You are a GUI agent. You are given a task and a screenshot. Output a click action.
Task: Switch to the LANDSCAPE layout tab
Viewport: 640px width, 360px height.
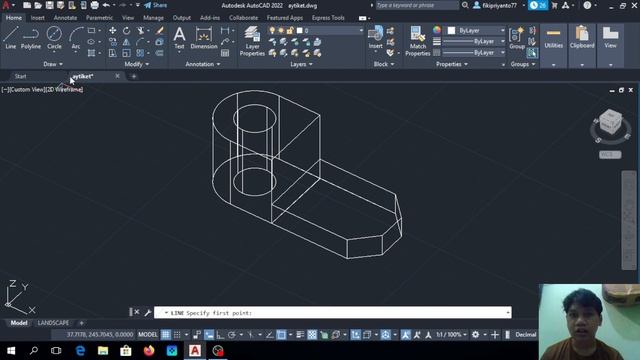click(x=53, y=323)
